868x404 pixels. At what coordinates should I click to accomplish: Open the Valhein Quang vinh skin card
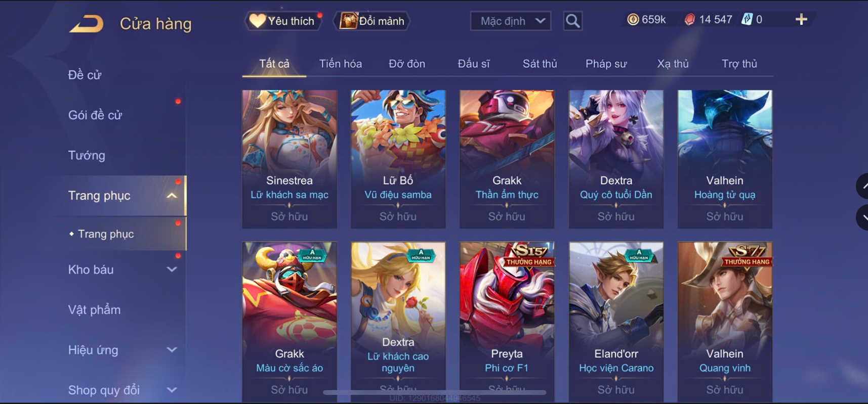(725, 322)
